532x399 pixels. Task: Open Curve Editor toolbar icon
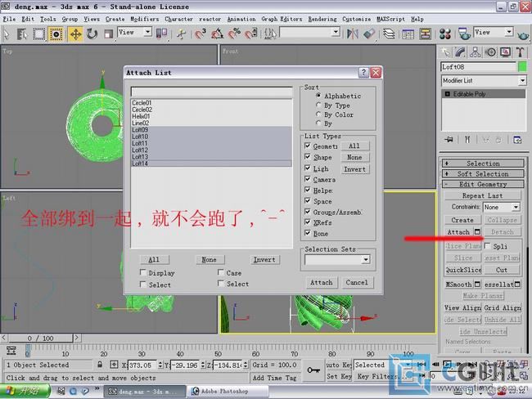point(408,34)
